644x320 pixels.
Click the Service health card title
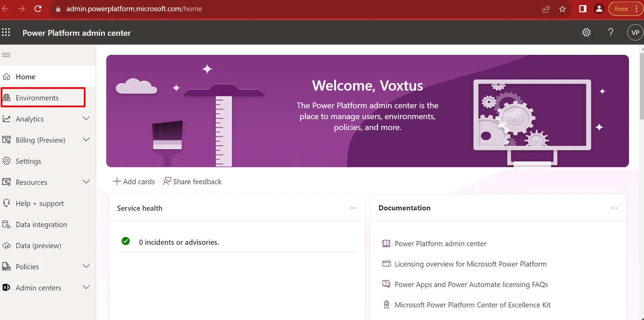[x=140, y=208]
